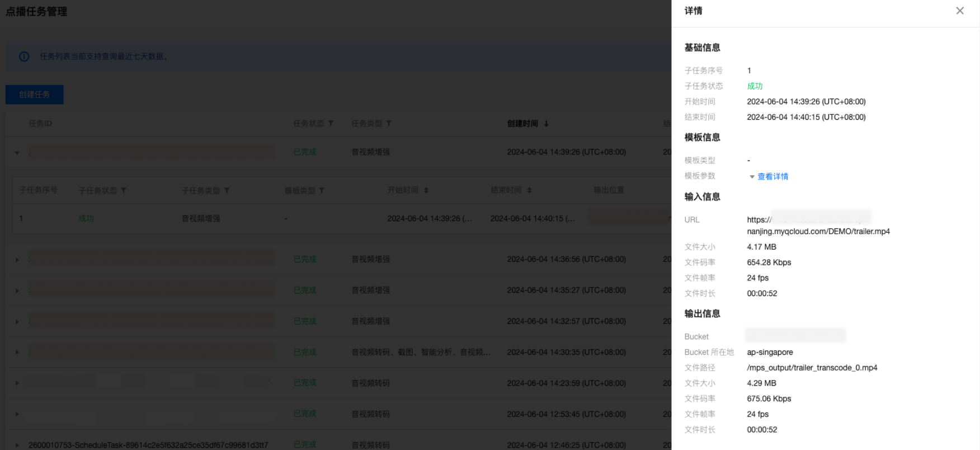
Task: Click task ID starting with 2600010753-ScheduleTask
Action: 148,445
